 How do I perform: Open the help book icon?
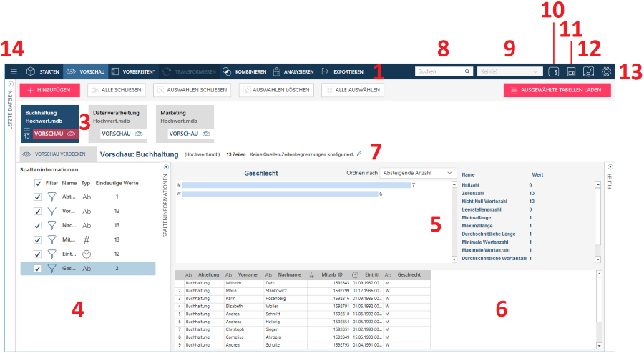coord(588,71)
